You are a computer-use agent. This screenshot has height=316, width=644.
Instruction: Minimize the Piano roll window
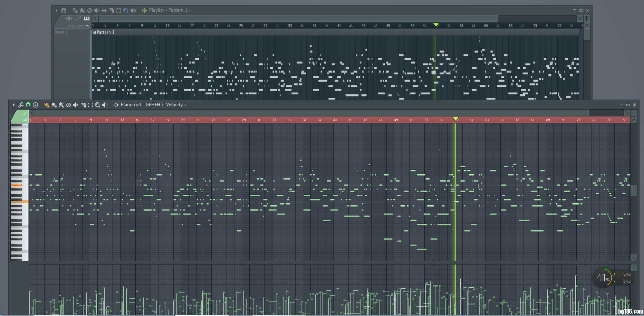[x=621, y=105]
